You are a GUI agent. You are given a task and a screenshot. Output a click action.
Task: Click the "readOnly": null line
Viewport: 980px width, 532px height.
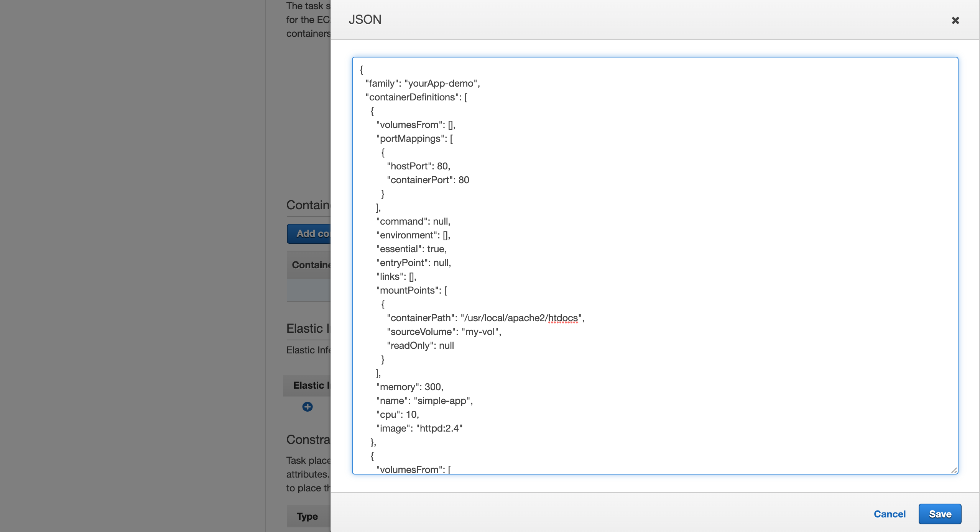(x=420, y=346)
